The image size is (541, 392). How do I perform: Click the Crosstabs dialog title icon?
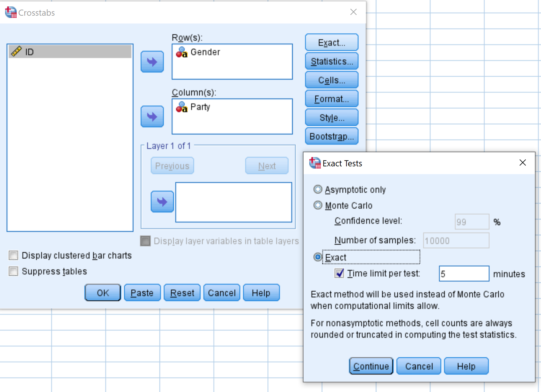[x=11, y=12]
